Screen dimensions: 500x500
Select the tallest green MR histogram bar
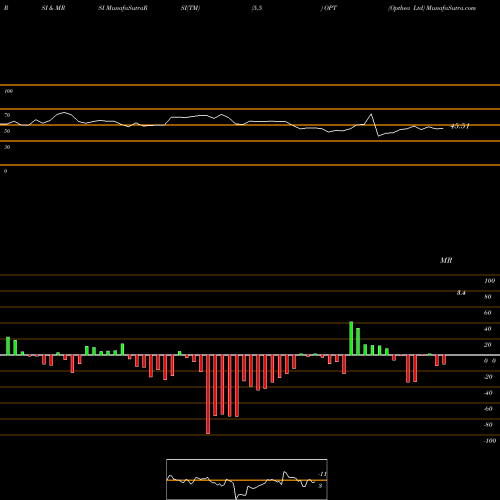351,338
